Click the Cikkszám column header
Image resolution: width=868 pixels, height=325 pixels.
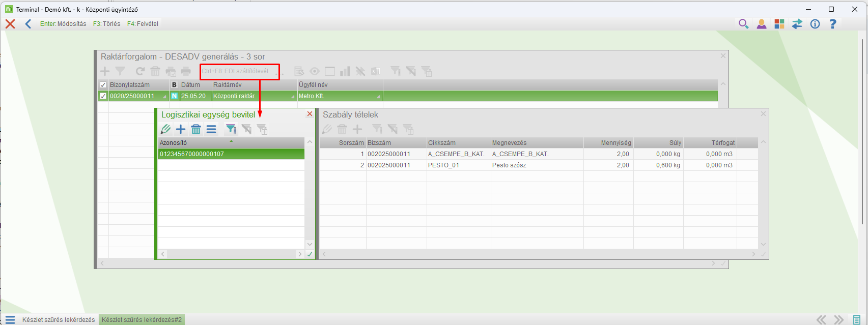[459, 143]
